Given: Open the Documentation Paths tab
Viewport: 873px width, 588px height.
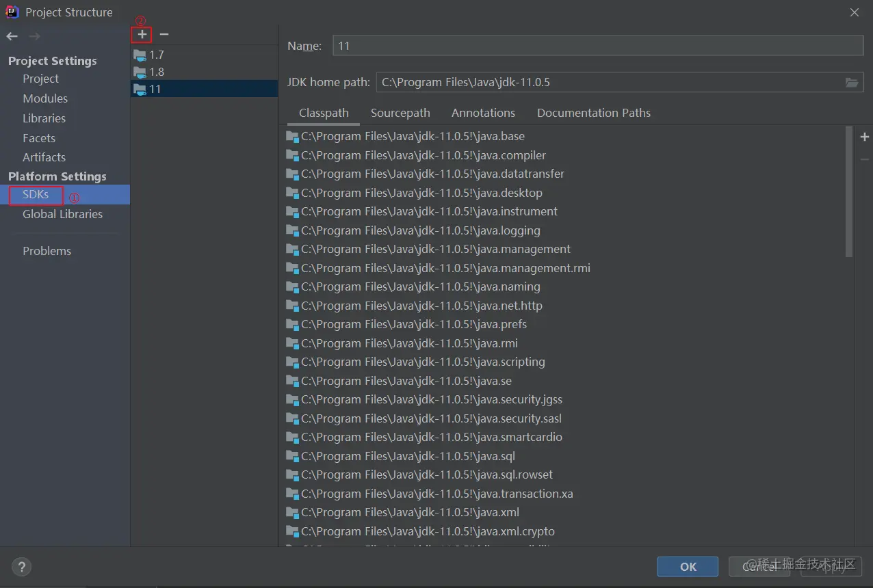Looking at the screenshot, I should pos(594,113).
